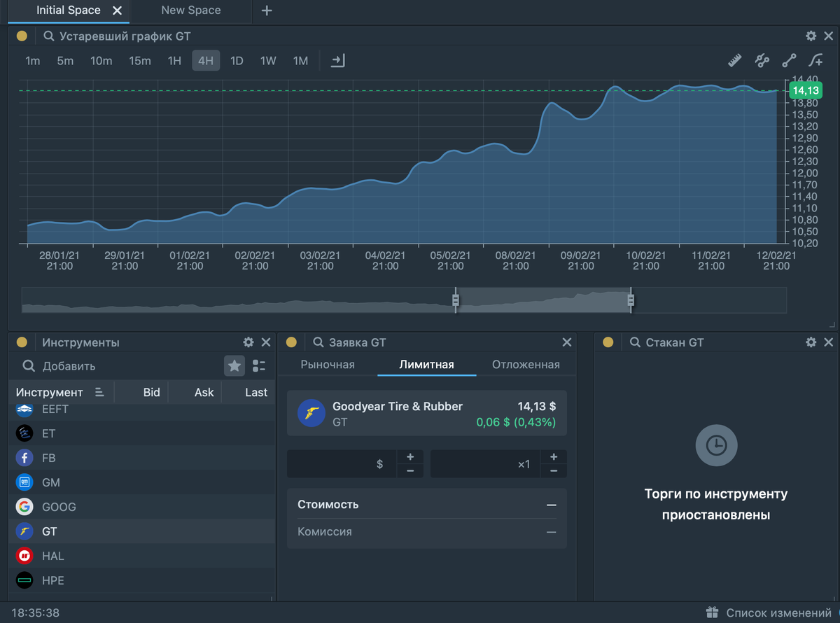Select the EEFT instrument row
Screen dimensions: 840x623
(142, 412)
